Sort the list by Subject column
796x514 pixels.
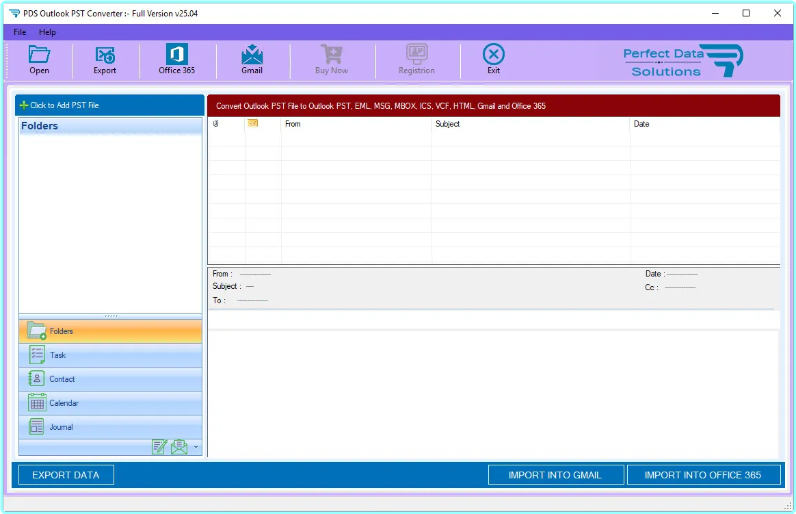pos(530,124)
